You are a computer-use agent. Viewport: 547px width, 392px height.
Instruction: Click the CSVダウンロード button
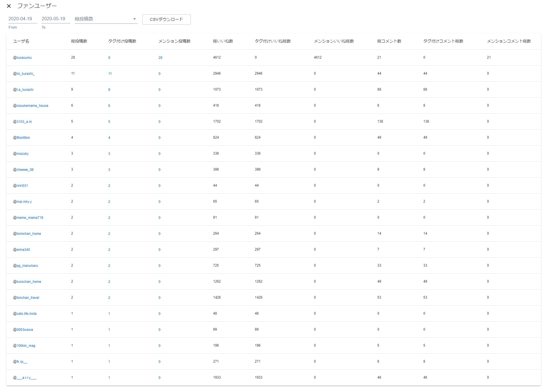pyautogui.click(x=166, y=19)
